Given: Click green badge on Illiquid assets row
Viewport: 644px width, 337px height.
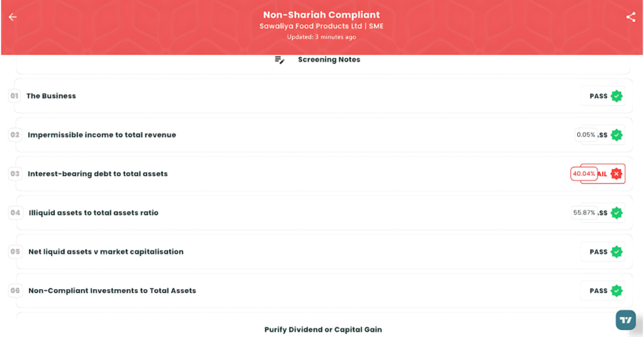Looking at the screenshot, I should pos(616,213).
